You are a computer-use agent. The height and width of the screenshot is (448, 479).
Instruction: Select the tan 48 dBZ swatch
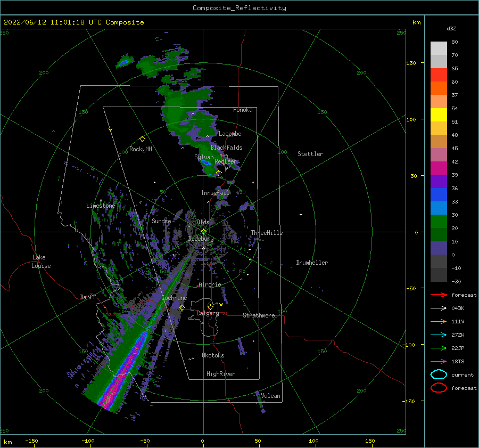[439, 142]
